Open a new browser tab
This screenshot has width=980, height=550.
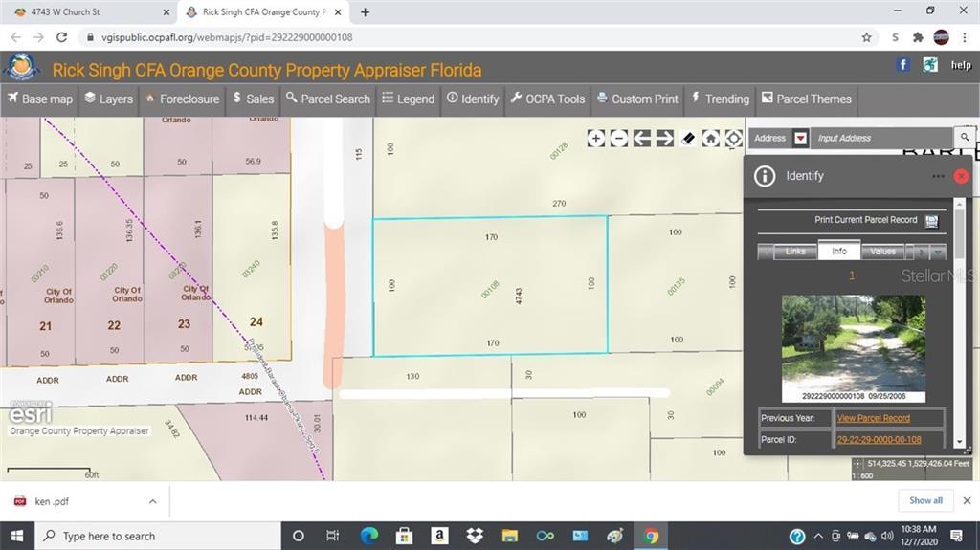365,11
